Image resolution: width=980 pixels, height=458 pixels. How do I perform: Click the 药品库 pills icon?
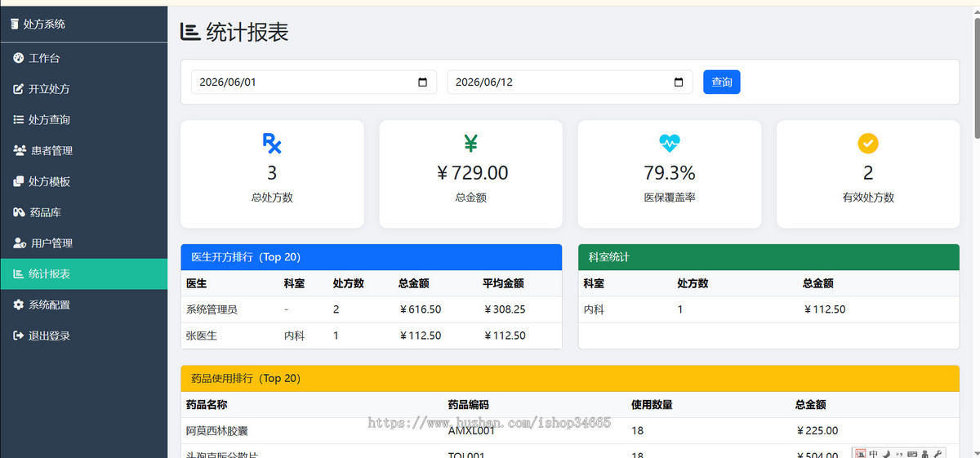click(x=20, y=212)
